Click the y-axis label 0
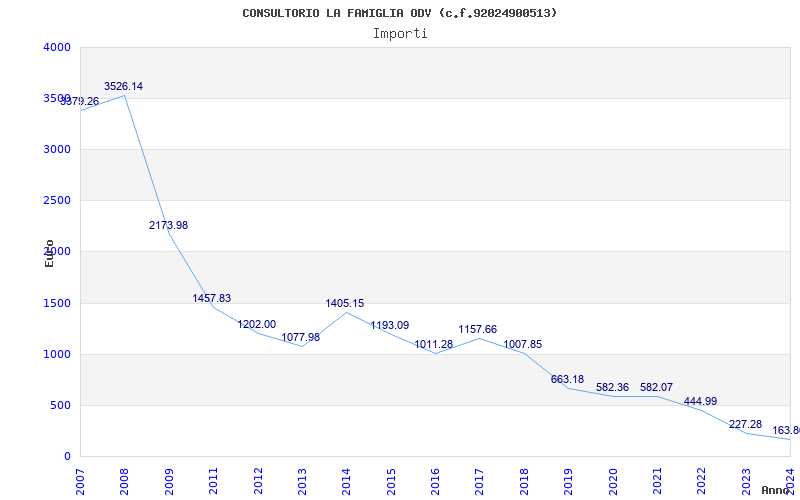The width and height of the screenshot is (800, 500). coord(67,457)
